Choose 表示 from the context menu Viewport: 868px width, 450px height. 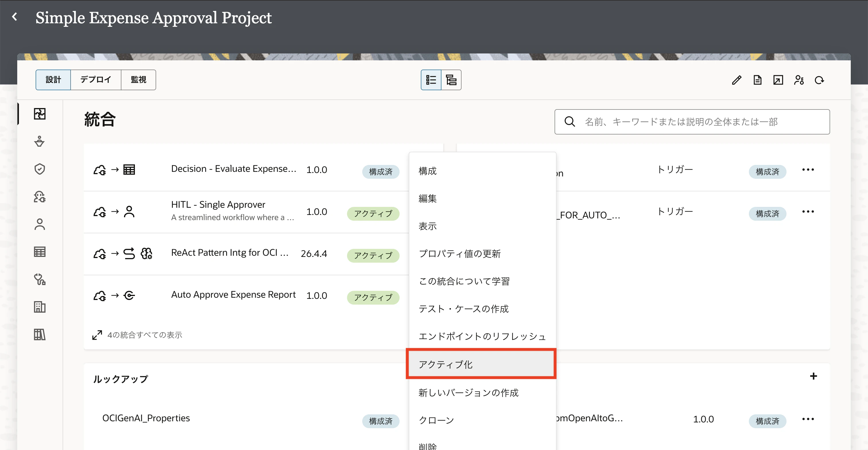(x=483, y=226)
